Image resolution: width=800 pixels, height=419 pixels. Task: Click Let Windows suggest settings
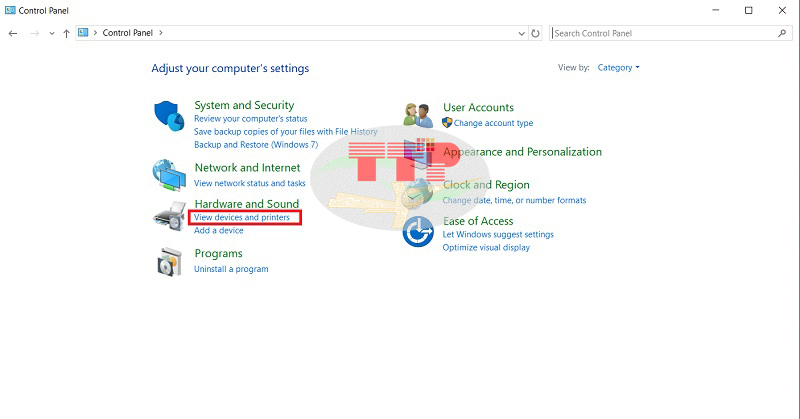498,234
